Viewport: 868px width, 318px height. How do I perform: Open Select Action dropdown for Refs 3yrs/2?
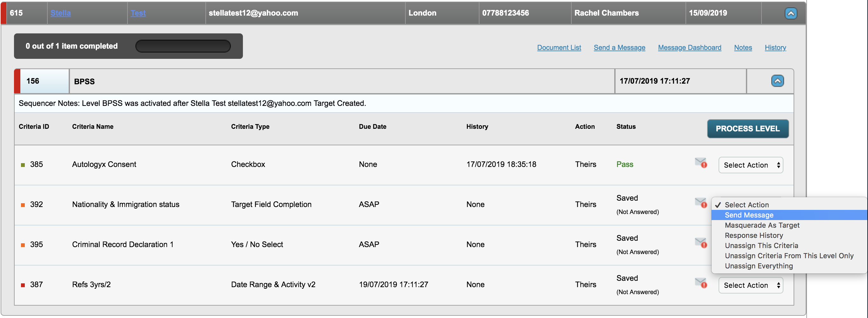750,285
